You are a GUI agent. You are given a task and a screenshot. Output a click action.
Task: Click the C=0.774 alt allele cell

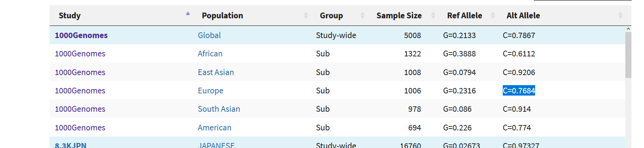pyautogui.click(x=517, y=128)
